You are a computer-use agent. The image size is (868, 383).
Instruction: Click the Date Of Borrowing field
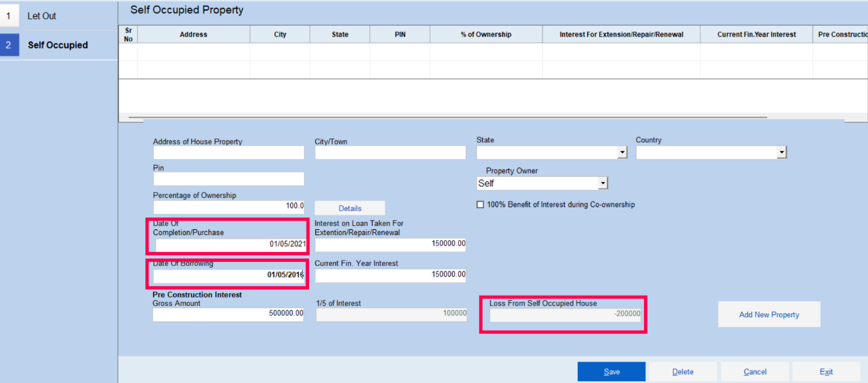pyautogui.click(x=229, y=275)
